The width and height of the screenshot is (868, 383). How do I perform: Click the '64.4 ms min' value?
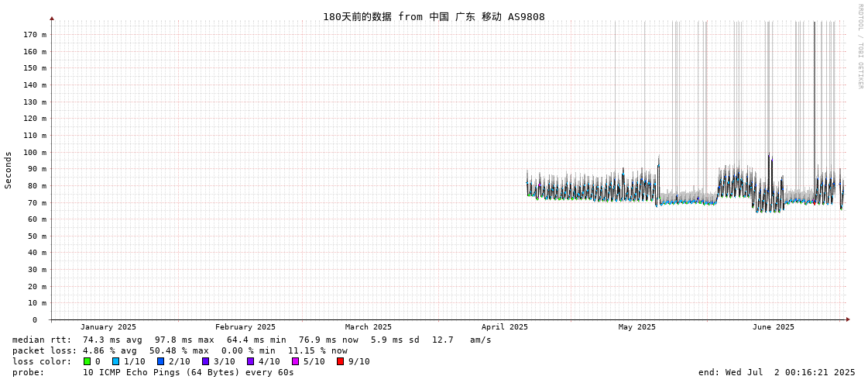[x=256, y=340]
